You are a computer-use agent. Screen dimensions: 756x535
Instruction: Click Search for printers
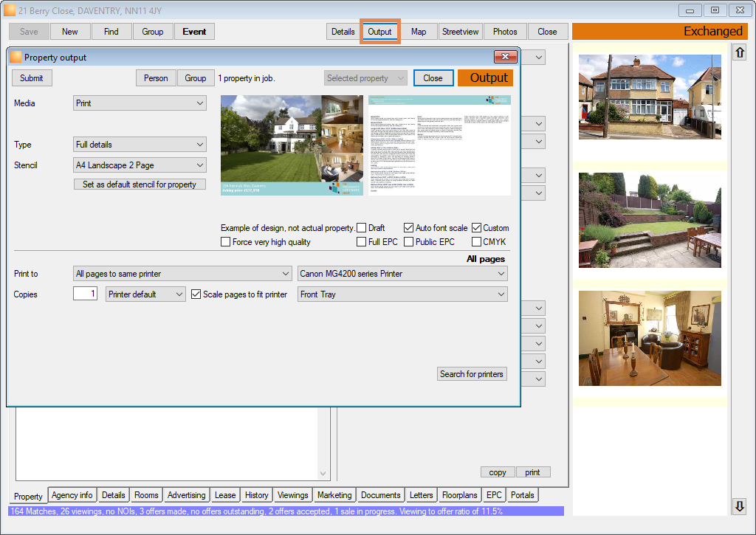pyautogui.click(x=472, y=374)
